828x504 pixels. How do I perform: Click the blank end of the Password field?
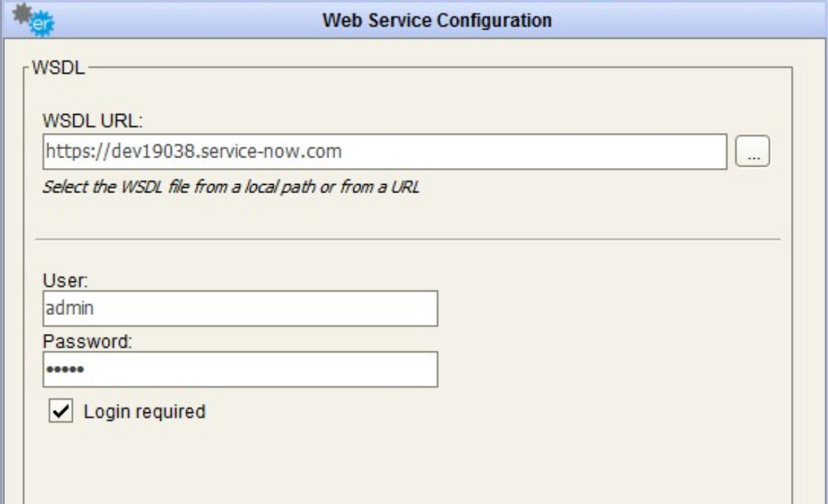[315, 370]
